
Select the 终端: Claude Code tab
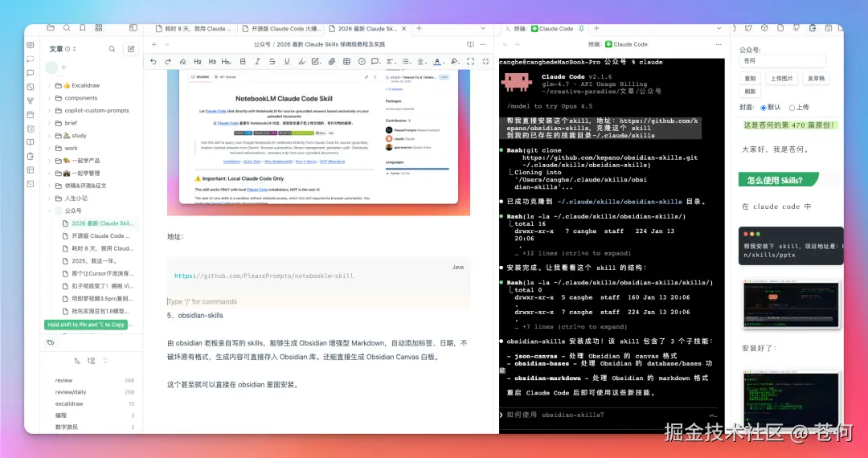(543, 28)
